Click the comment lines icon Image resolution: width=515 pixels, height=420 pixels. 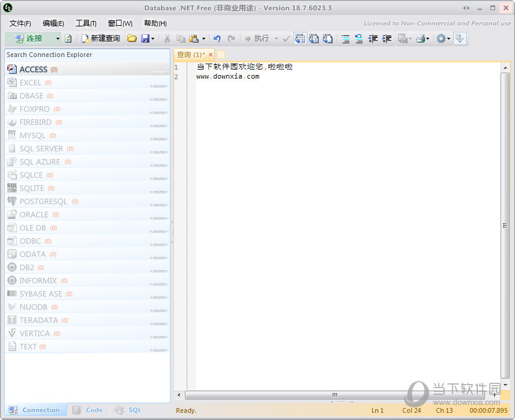(359, 39)
